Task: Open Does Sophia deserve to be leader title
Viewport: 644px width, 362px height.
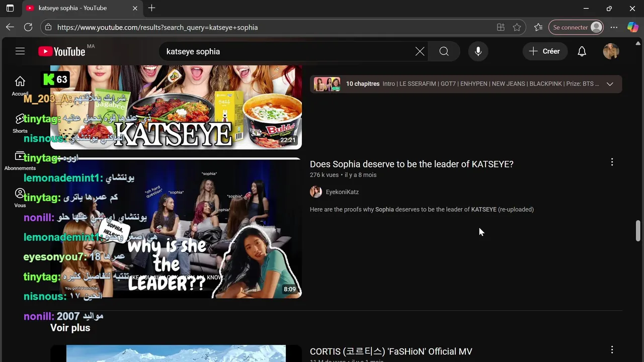Action: pos(412,164)
